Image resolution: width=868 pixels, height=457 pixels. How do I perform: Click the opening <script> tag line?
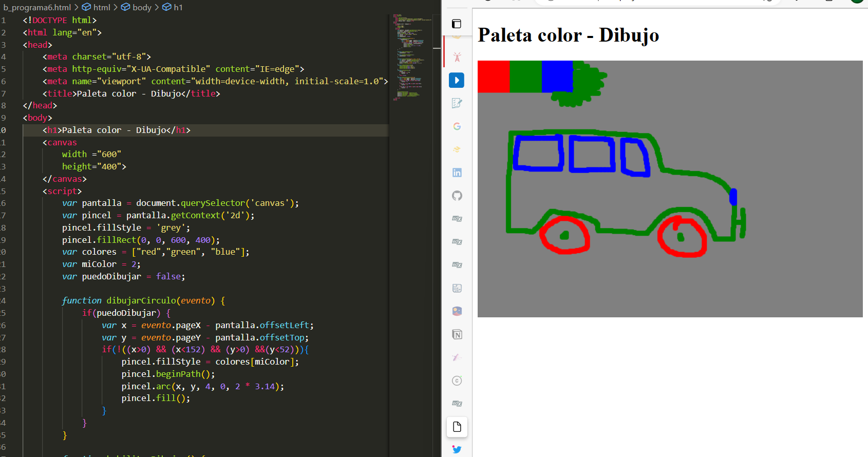pyautogui.click(x=62, y=191)
